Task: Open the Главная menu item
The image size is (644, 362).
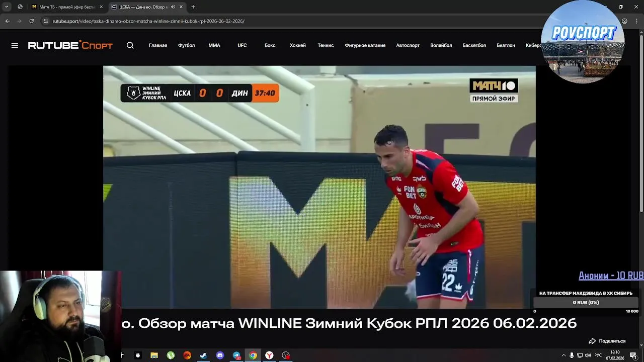Action: pyautogui.click(x=158, y=45)
